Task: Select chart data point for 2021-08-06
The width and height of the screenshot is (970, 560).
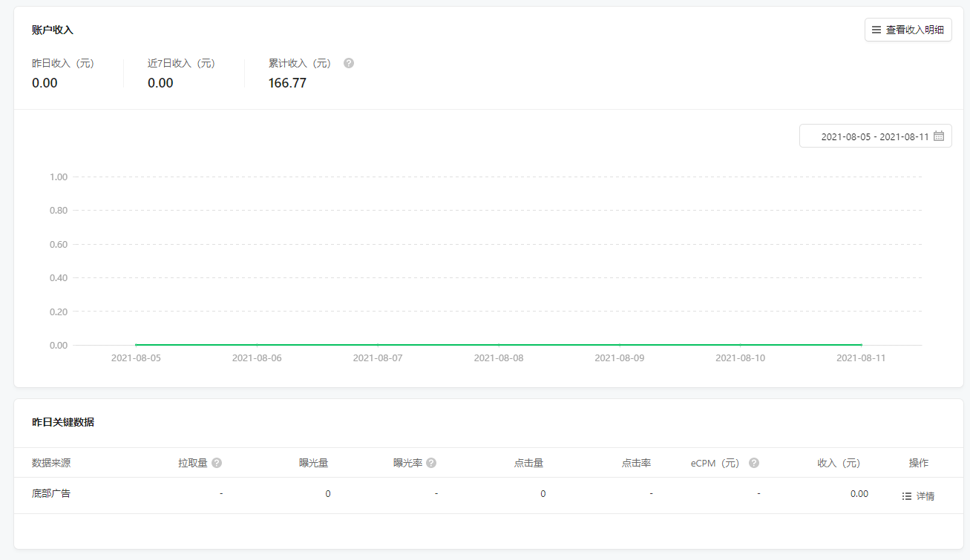Action: (257, 345)
